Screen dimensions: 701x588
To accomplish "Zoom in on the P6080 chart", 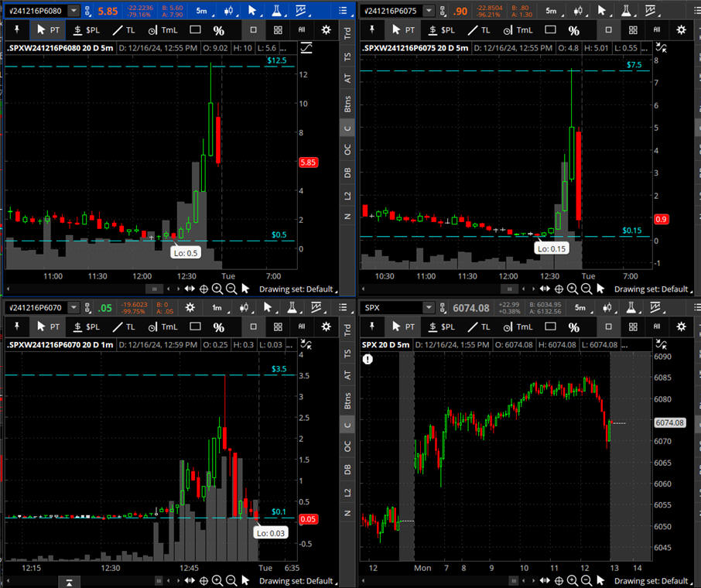I will click(x=217, y=289).
